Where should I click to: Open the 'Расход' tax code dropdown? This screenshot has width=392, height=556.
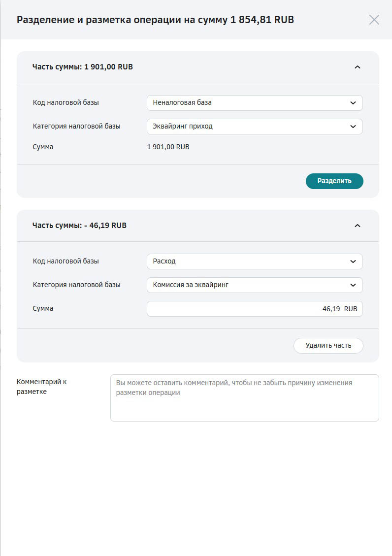pos(255,262)
